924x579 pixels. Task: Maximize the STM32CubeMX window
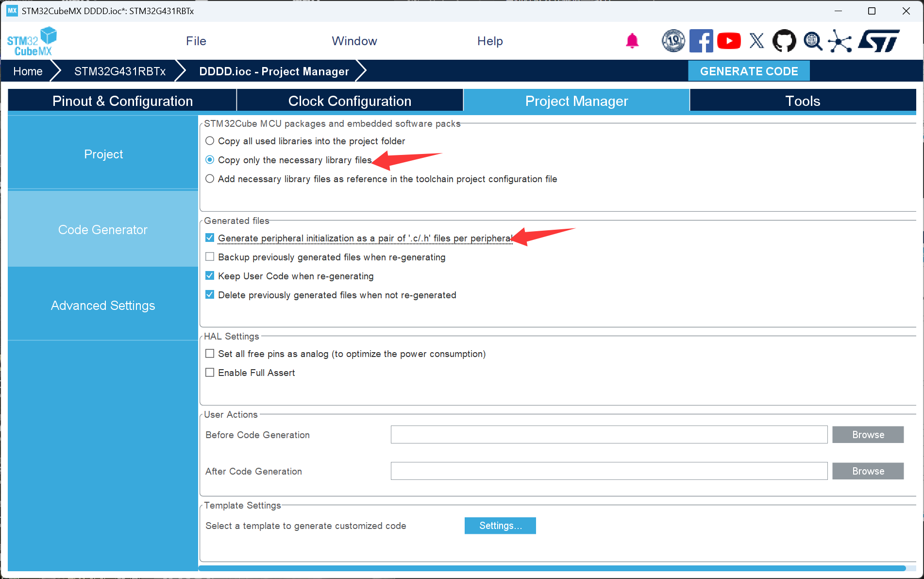pos(872,11)
